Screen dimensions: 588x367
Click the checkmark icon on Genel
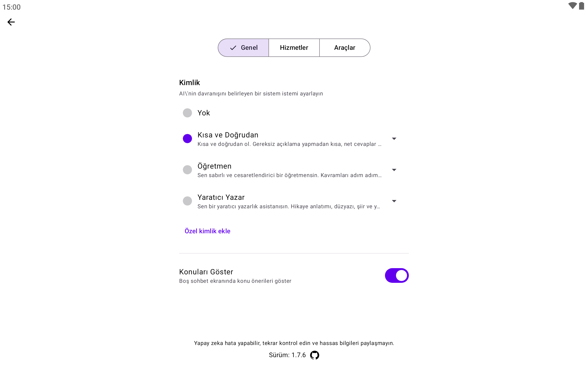(x=233, y=48)
